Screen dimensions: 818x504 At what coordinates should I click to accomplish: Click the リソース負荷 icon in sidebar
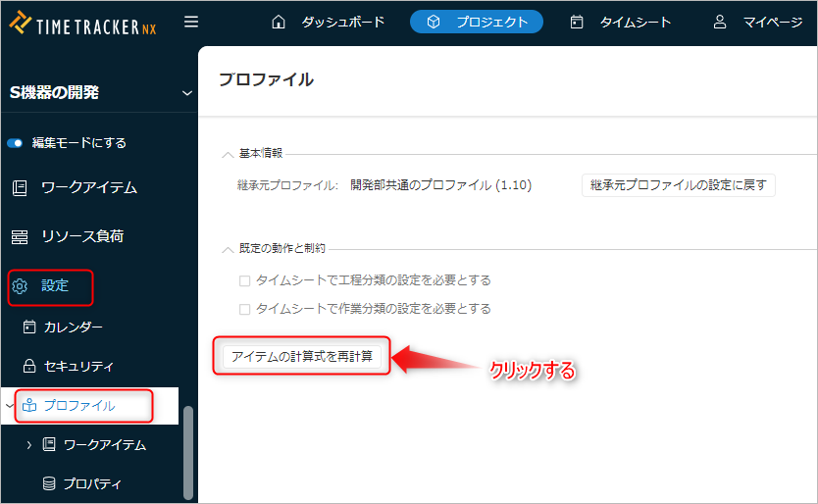coord(20,237)
